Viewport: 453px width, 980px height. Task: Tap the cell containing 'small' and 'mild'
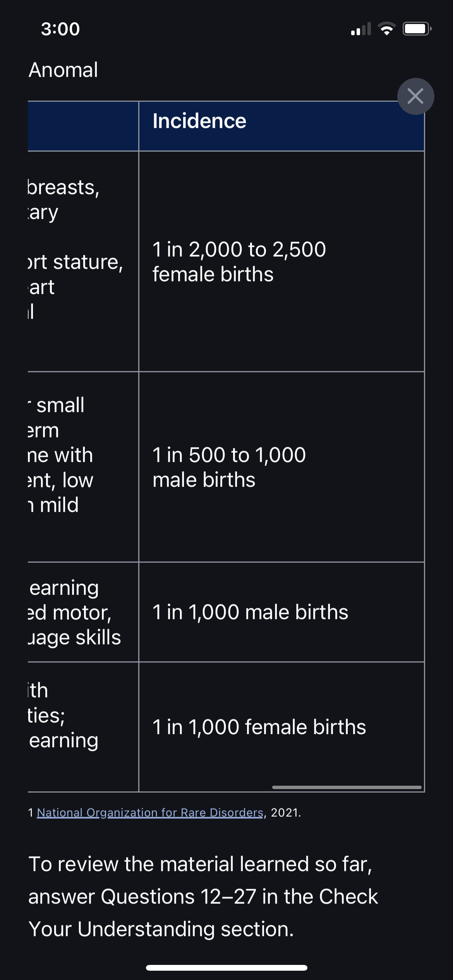(x=83, y=467)
